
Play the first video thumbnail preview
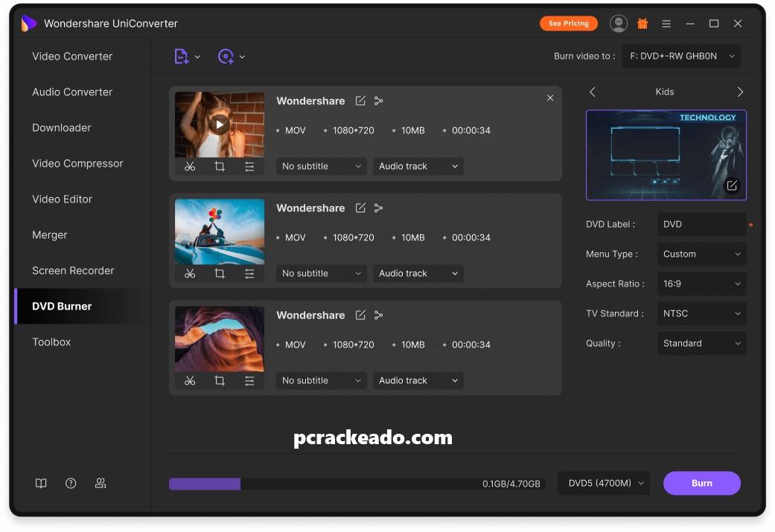219,124
